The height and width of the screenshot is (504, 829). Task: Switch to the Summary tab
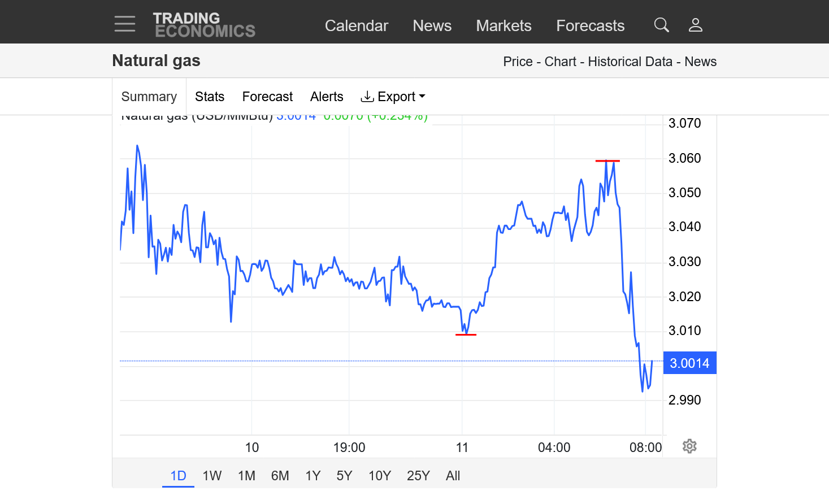(x=149, y=97)
